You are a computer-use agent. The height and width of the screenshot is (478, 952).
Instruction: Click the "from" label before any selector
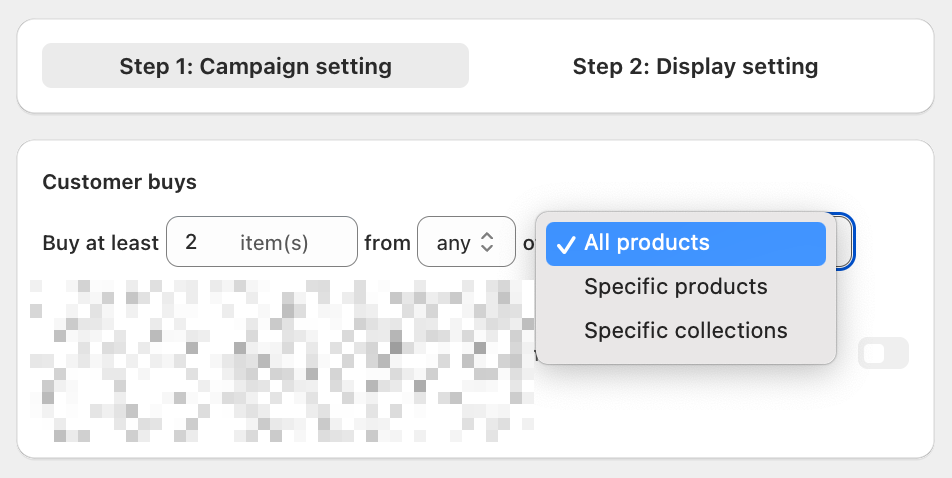[x=387, y=243]
